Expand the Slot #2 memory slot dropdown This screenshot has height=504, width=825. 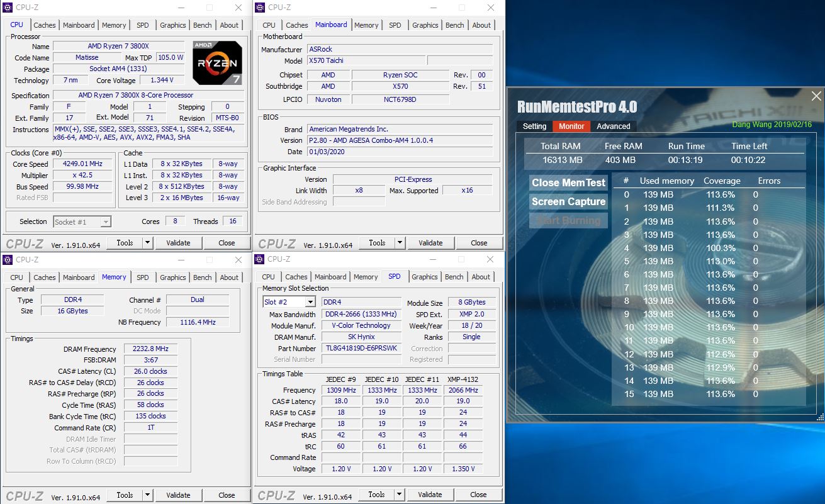pos(310,302)
